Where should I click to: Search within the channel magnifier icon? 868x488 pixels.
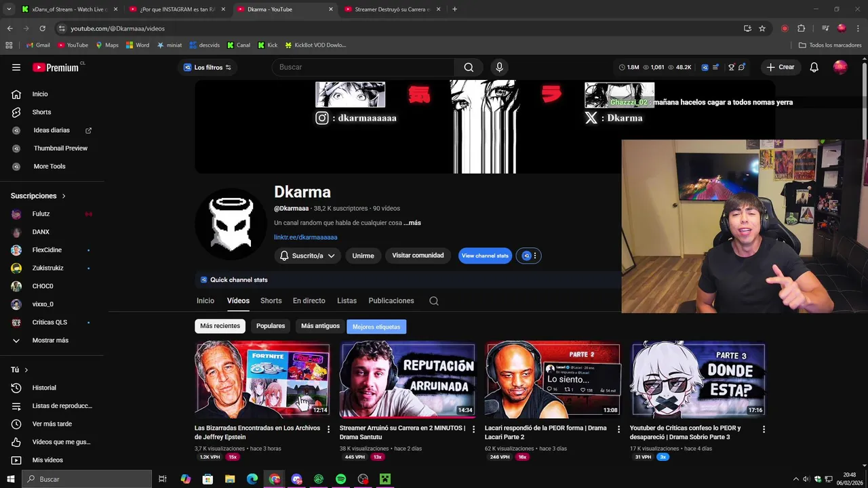434,301
